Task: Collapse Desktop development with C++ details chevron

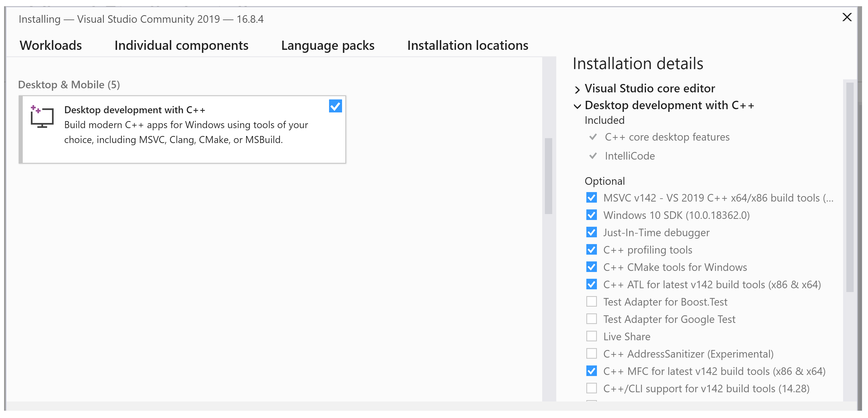Action: pyautogui.click(x=577, y=106)
